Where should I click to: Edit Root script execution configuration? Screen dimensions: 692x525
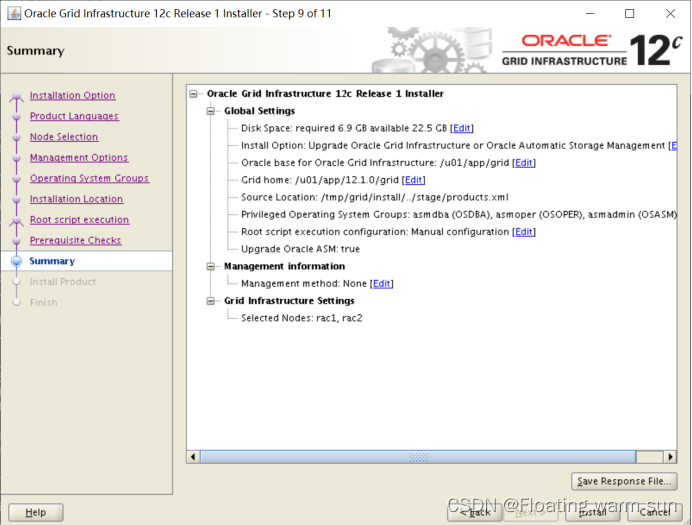524,232
